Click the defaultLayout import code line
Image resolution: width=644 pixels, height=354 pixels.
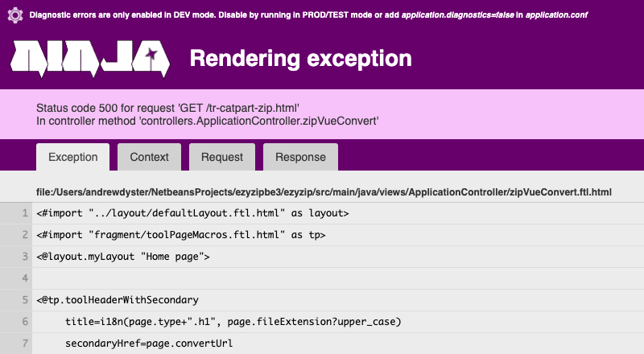(x=192, y=213)
